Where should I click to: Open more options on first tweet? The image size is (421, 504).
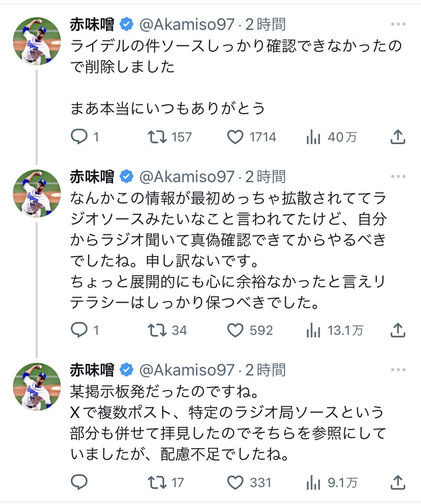click(398, 25)
